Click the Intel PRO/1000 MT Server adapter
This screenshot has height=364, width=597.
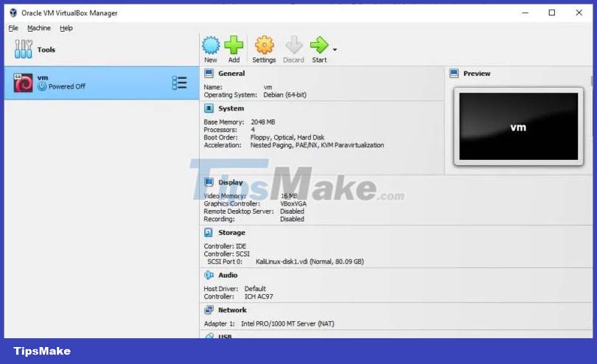[x=287, y=323]
